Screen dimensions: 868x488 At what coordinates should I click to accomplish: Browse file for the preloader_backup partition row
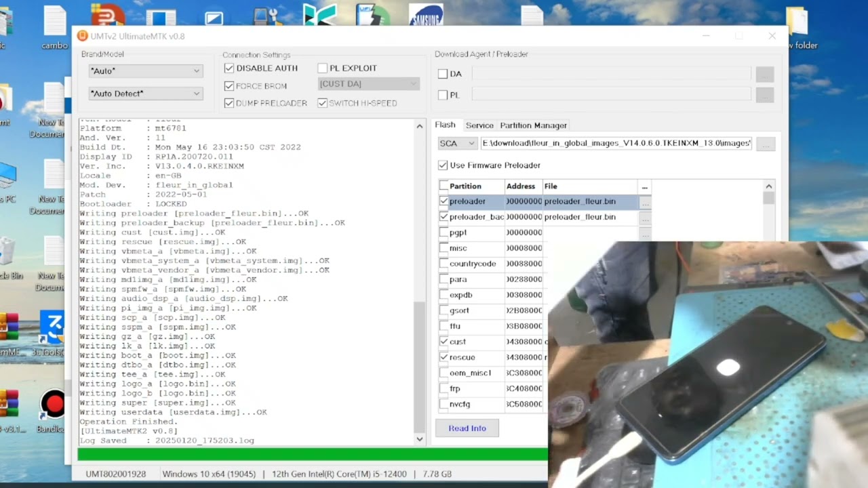pos(645,218)
